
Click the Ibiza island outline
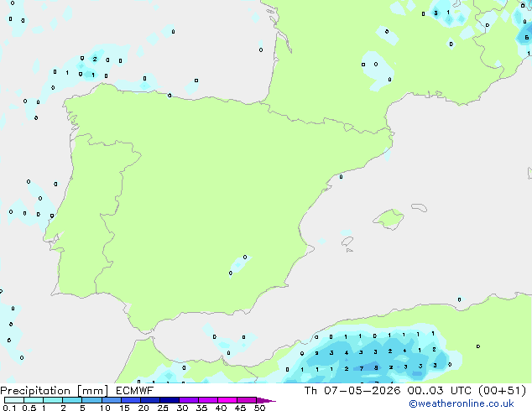point(347,242)
